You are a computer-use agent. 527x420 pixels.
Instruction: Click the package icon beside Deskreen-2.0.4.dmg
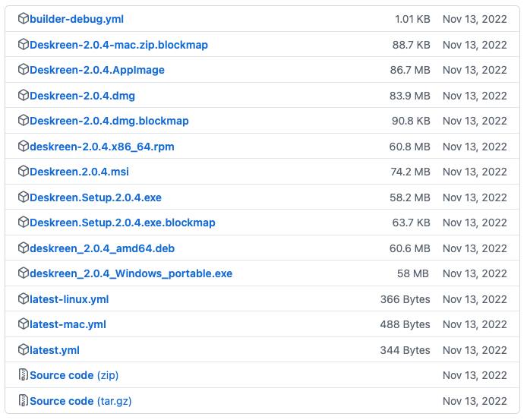24,95
